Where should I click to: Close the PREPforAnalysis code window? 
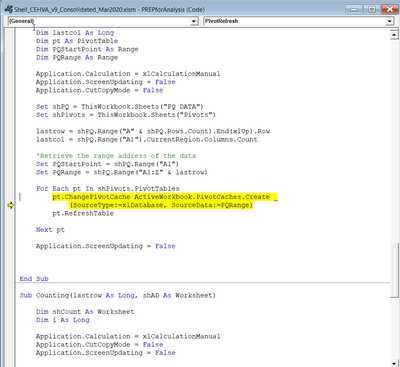click(x=389, y=9)
